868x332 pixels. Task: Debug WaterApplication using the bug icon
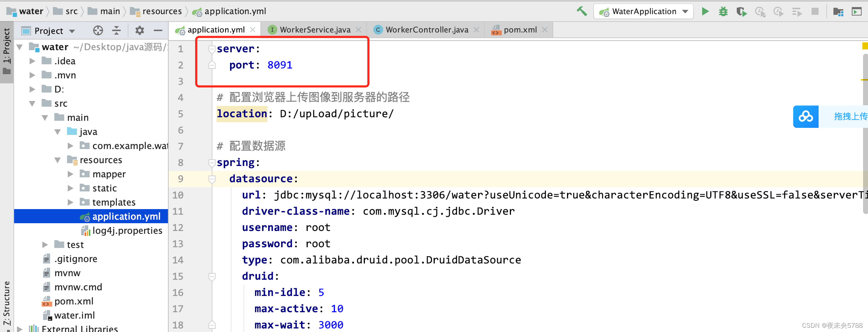point(723,11)
